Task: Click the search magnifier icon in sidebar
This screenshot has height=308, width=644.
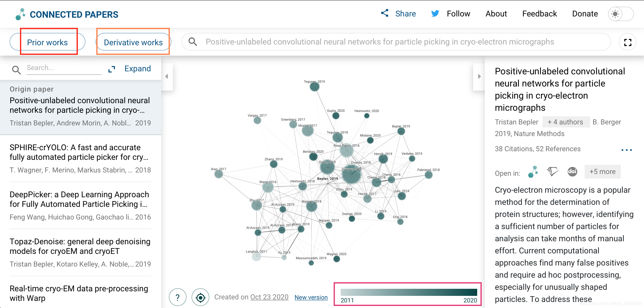Action: (x=16, y=69)
